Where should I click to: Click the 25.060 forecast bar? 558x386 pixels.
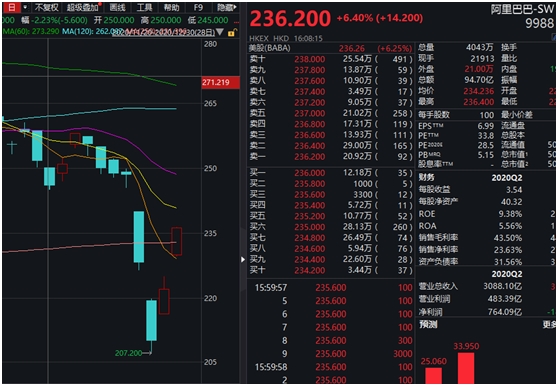tap(433, 376)
